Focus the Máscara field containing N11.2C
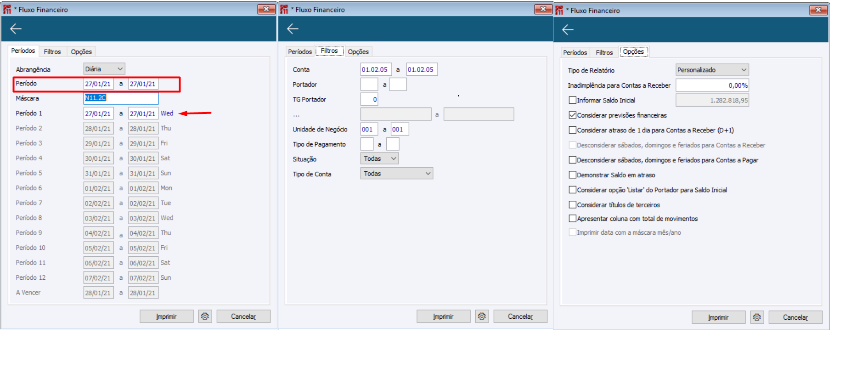 (121, 98)
